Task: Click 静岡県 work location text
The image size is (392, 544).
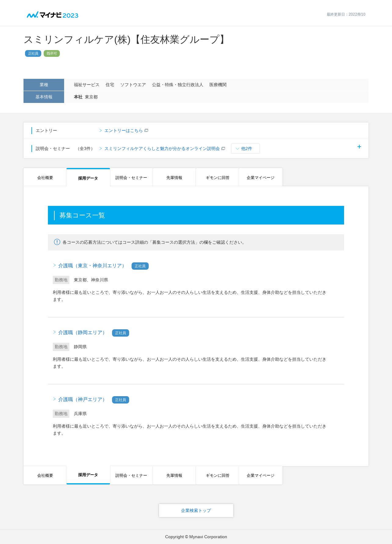Action: click(x=80, y=347)
